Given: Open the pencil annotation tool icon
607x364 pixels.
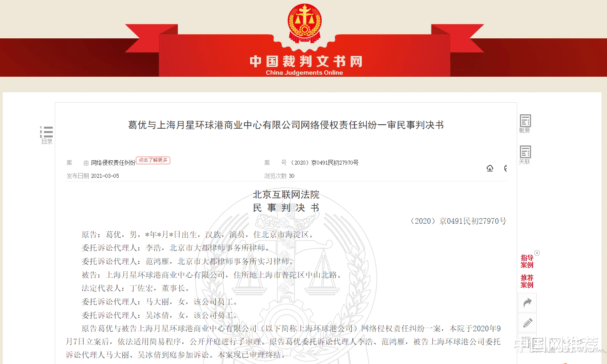Looking at the screenshot, I should pos(527,323).
